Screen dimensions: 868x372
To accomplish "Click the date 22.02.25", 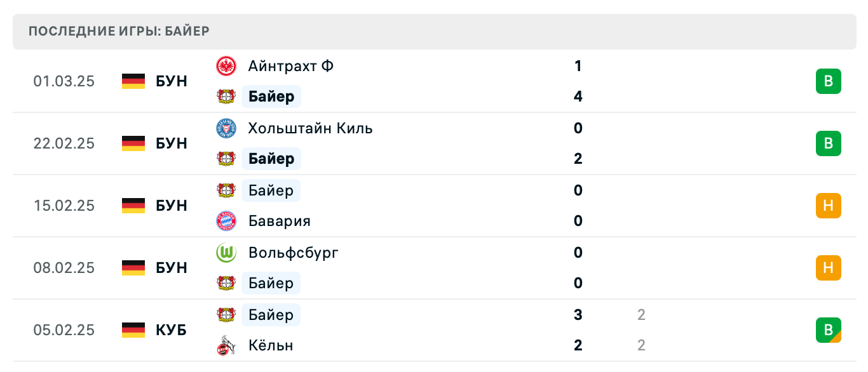I will pyautogui.click(x=64, y=143).
